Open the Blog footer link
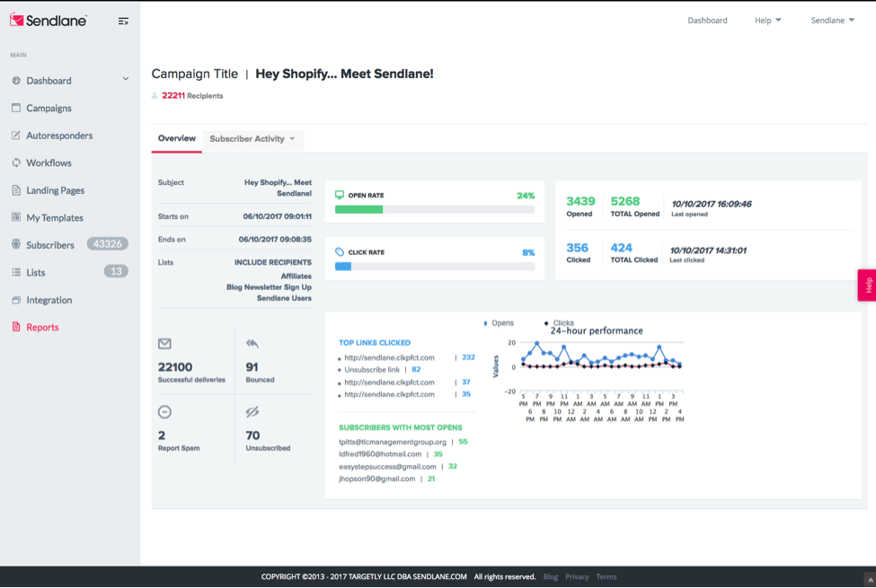876x588 pixels. tap(550, 577)
